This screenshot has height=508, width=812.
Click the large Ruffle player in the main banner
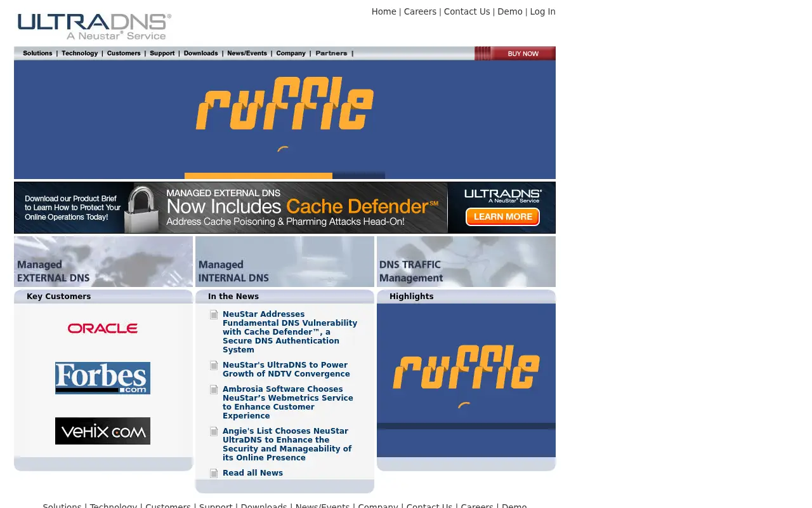285,119
